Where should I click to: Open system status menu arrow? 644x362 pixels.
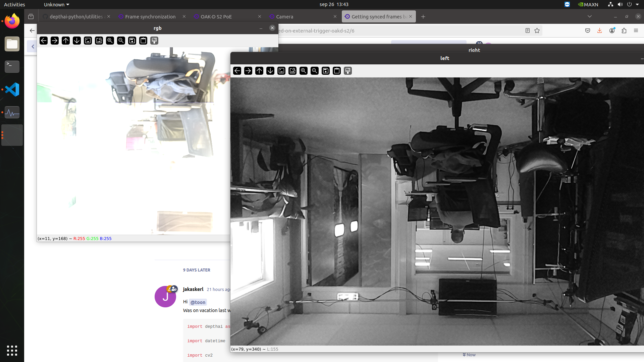click(x=637, y=5)
